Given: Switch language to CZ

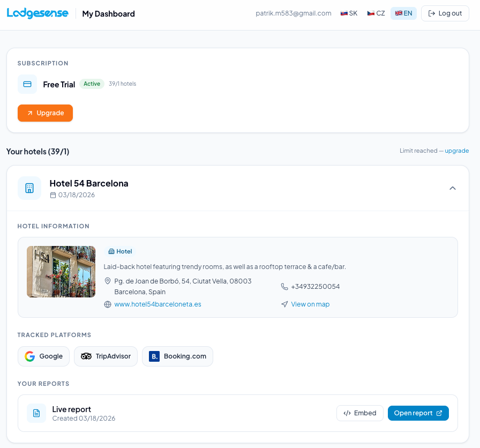Looking at the screenshot, I should (x=375, y=13).
